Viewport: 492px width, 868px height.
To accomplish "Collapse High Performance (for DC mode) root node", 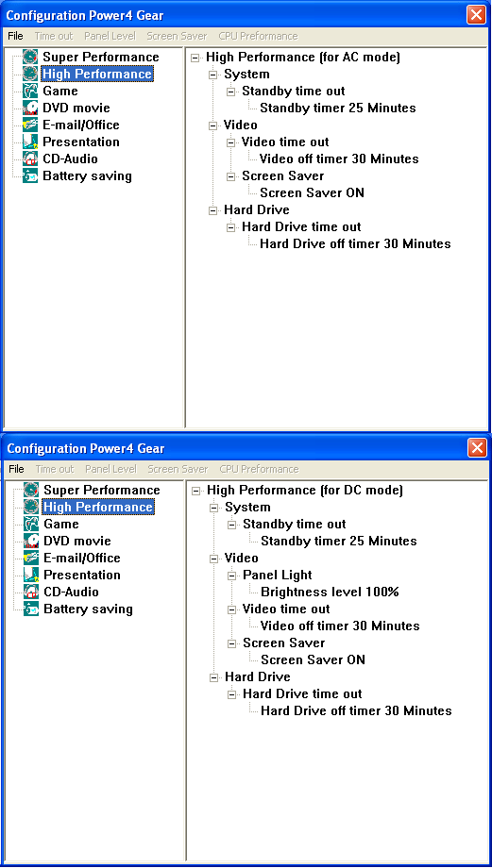I will 196,491.
